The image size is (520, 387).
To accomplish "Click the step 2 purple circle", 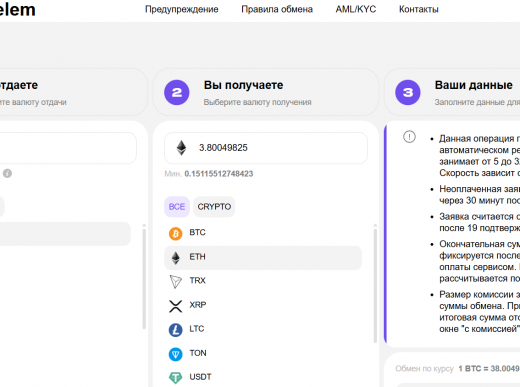I will [x=177, y=92].
